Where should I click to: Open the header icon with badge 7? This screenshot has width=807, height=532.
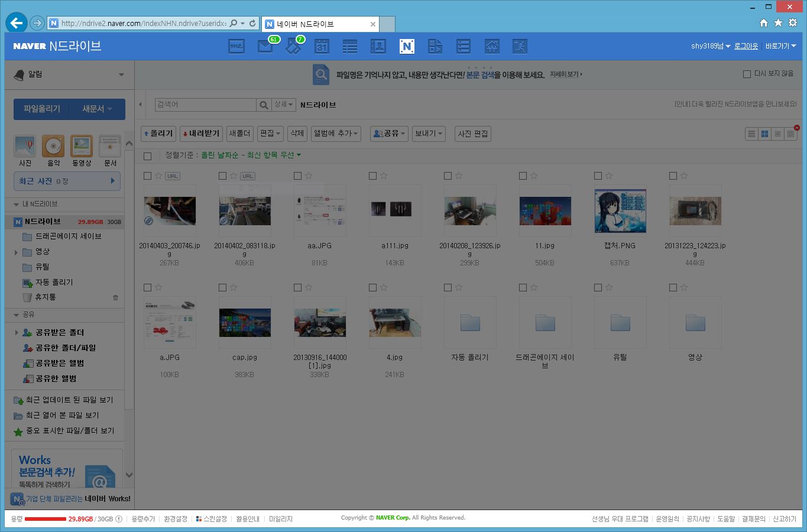294,46
